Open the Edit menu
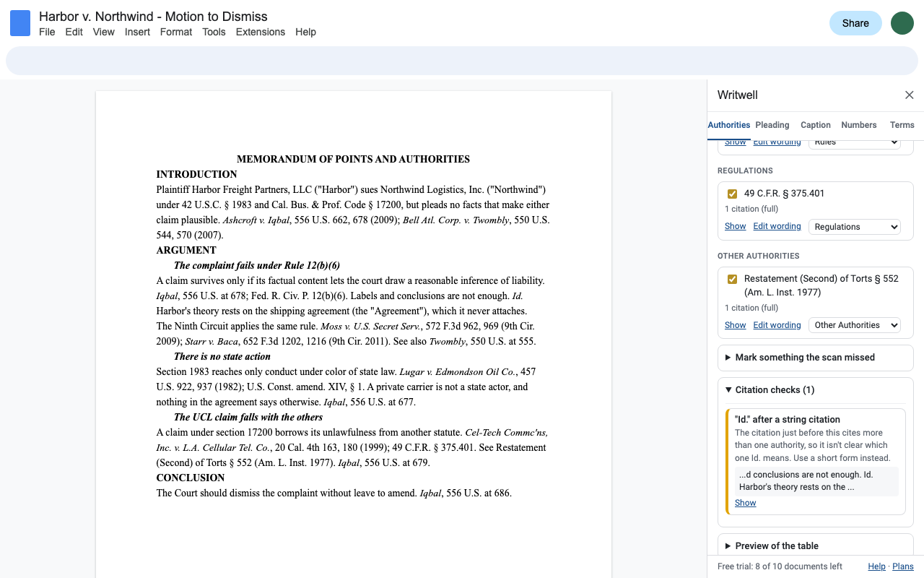This screenshot has height=578, width=924. pos(74,32)
